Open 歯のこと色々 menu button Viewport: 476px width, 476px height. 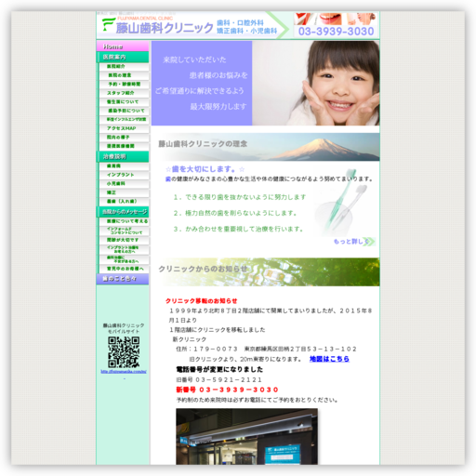123,279
